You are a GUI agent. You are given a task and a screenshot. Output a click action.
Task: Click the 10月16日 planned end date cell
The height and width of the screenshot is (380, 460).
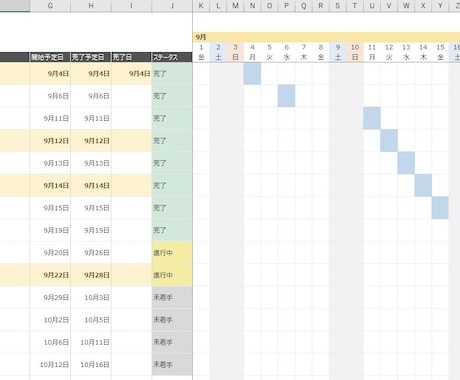(x=91, y=365)
